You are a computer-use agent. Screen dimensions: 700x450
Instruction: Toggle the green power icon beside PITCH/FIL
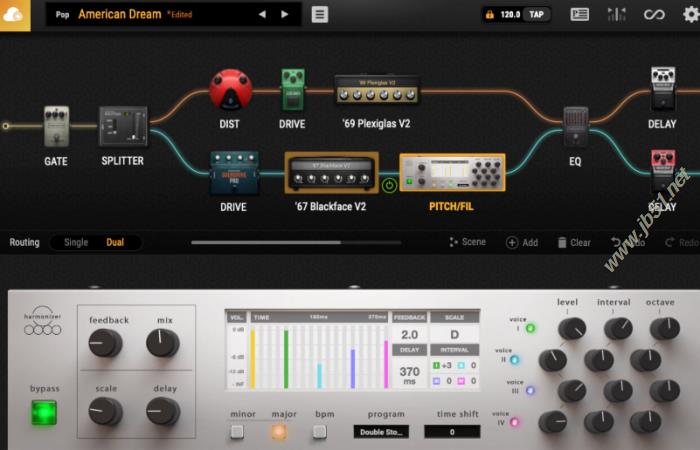click(x=389, y=185)
